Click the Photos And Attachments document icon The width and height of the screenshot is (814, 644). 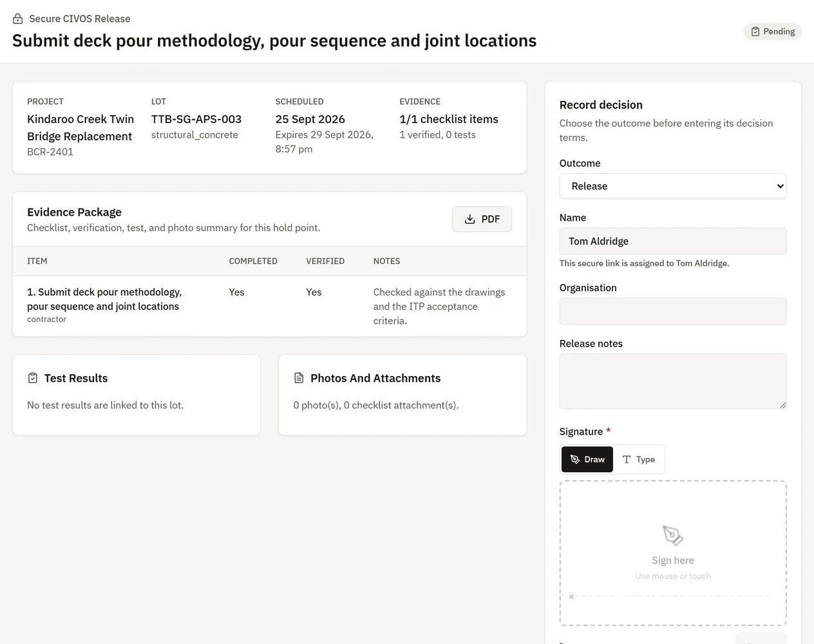(x=299, y=378)
